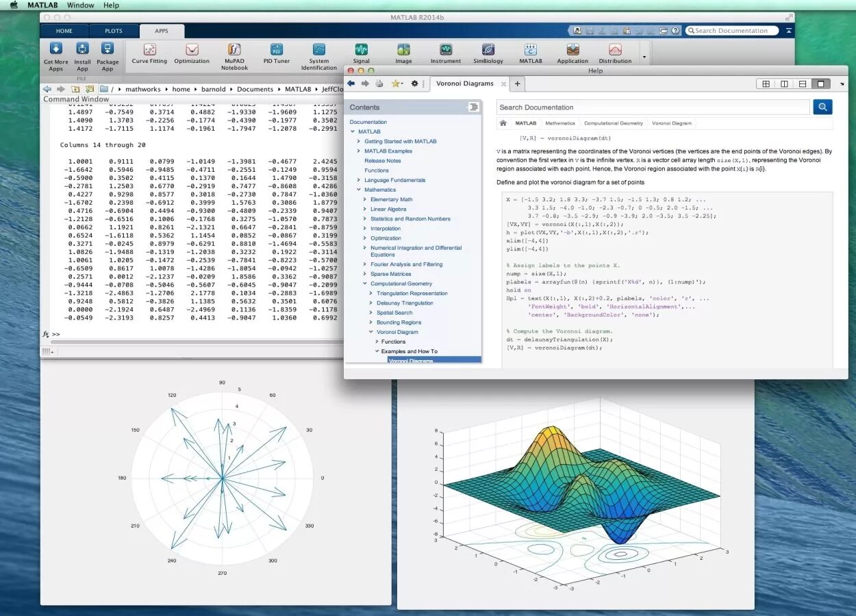Expand the apps gallery dropdown arrow
The image size is (856, 616).
pos(644,57)
